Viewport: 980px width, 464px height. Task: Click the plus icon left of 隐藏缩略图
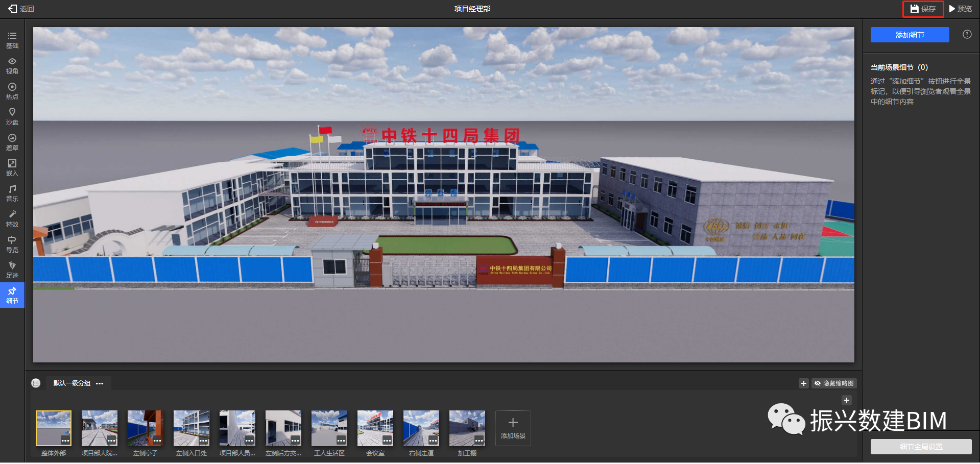(x=804, y=383)
